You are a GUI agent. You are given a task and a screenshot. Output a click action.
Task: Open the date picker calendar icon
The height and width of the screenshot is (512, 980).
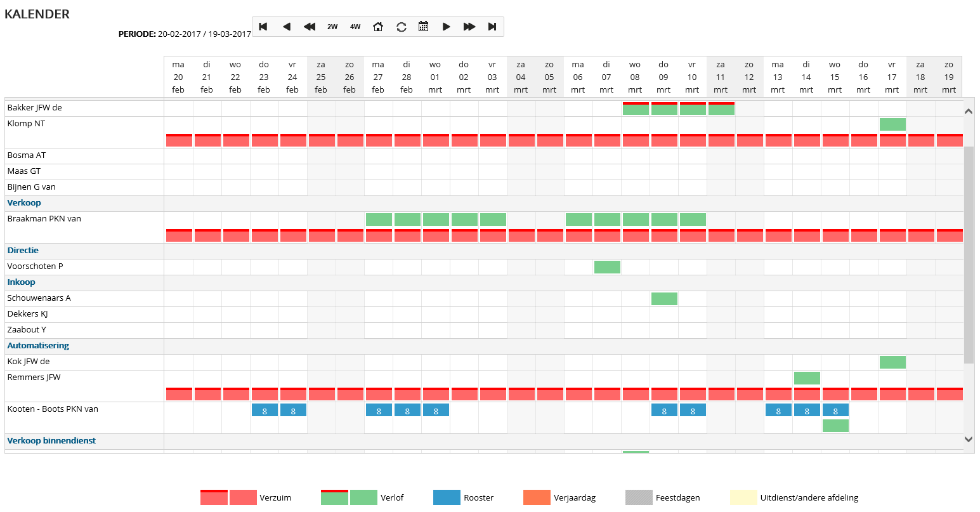click(424, 27)
